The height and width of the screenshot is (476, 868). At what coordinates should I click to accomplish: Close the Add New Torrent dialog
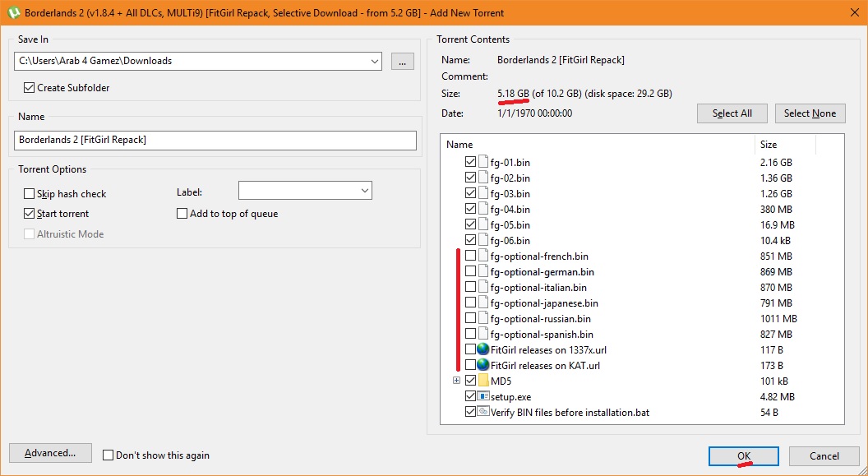(x=854, y=12)
